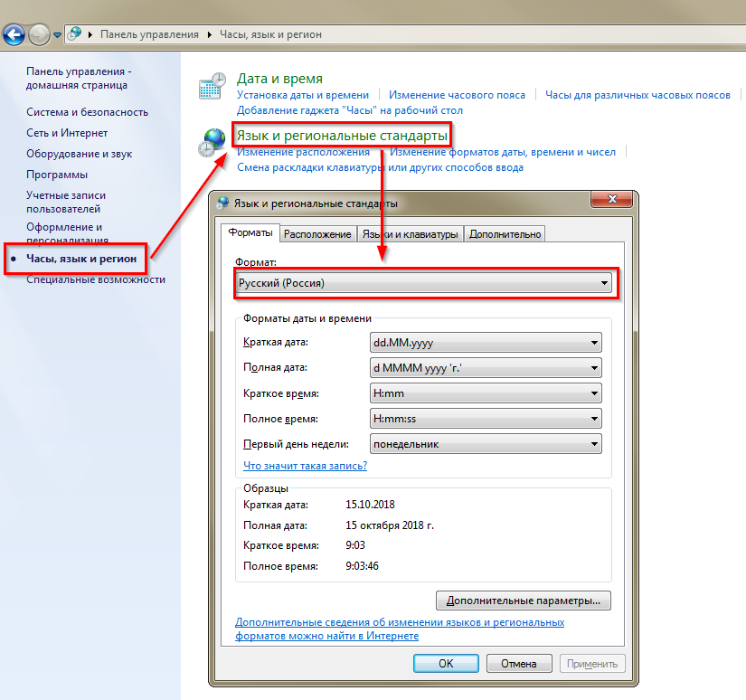Switch to the Расположение tab
The image size is (746, 700).
(317, 234)
